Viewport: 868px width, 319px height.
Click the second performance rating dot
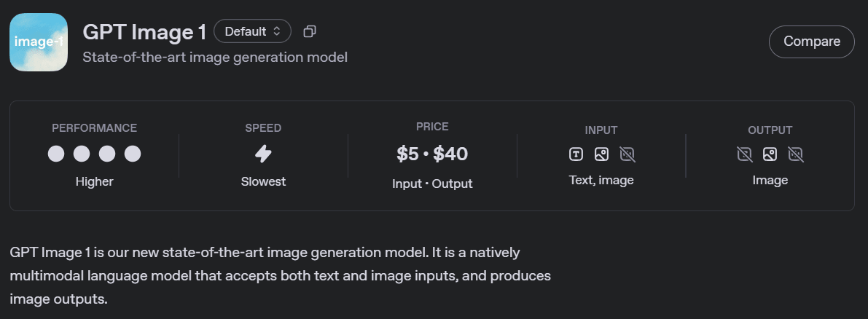(x=82, y=154)
